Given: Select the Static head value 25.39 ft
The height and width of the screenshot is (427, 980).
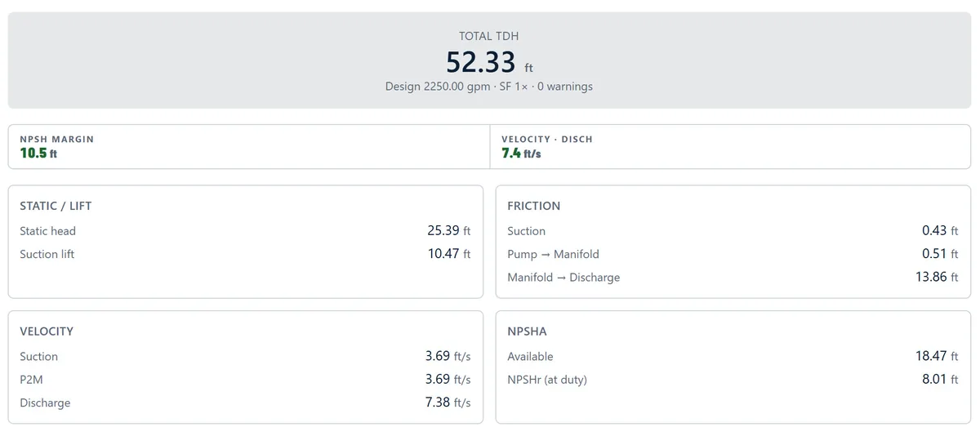Looking at the screenshot, I should 449,231.
